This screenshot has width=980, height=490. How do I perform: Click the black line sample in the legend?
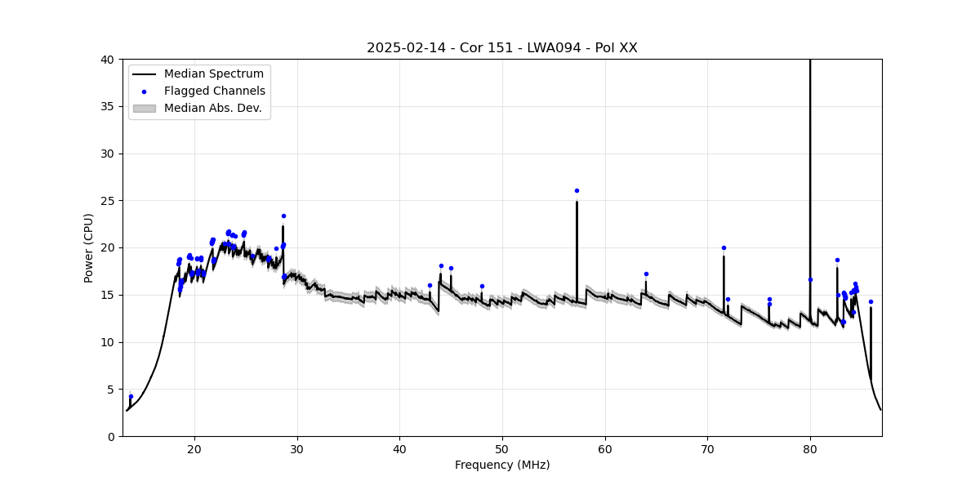[x=144, y=74]
